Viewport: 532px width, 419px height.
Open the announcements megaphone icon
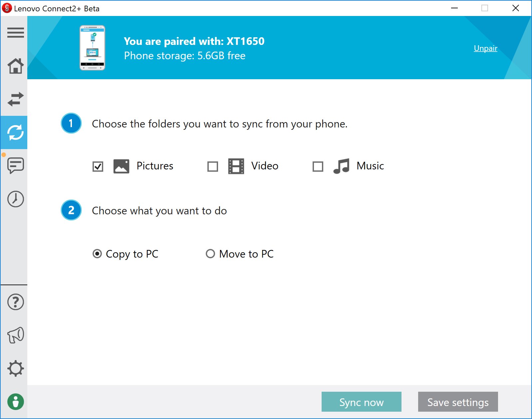[16, 335]
